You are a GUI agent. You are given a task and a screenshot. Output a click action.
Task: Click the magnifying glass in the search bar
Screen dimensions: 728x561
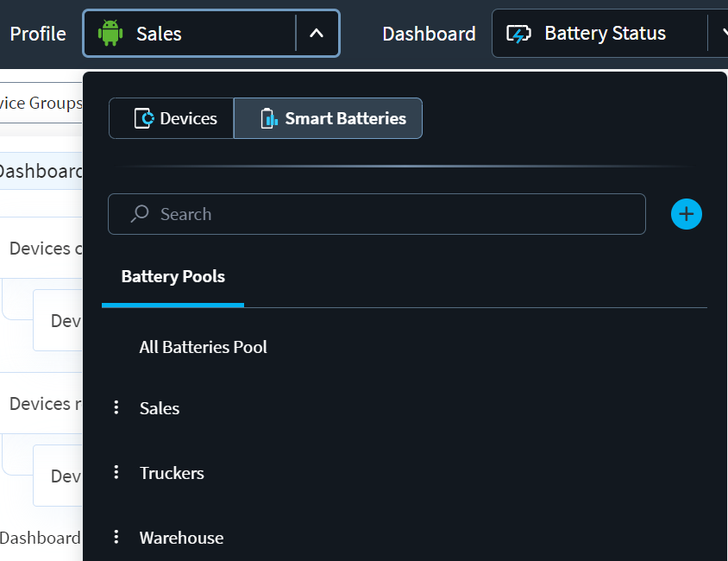point(137,213)
